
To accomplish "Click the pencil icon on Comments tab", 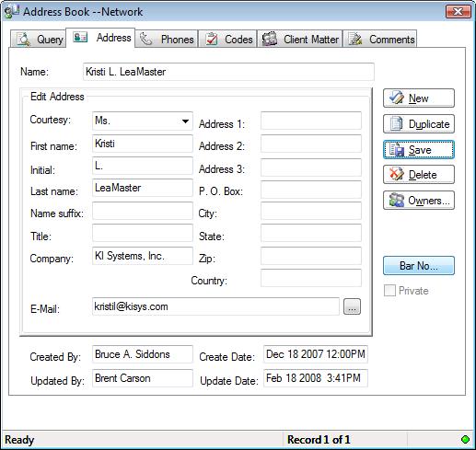I will click(x=355, y=40).
